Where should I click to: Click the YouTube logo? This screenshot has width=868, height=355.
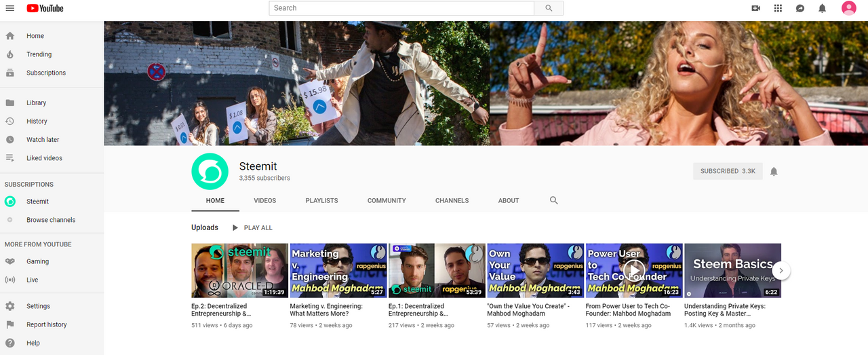click(45, 8)
